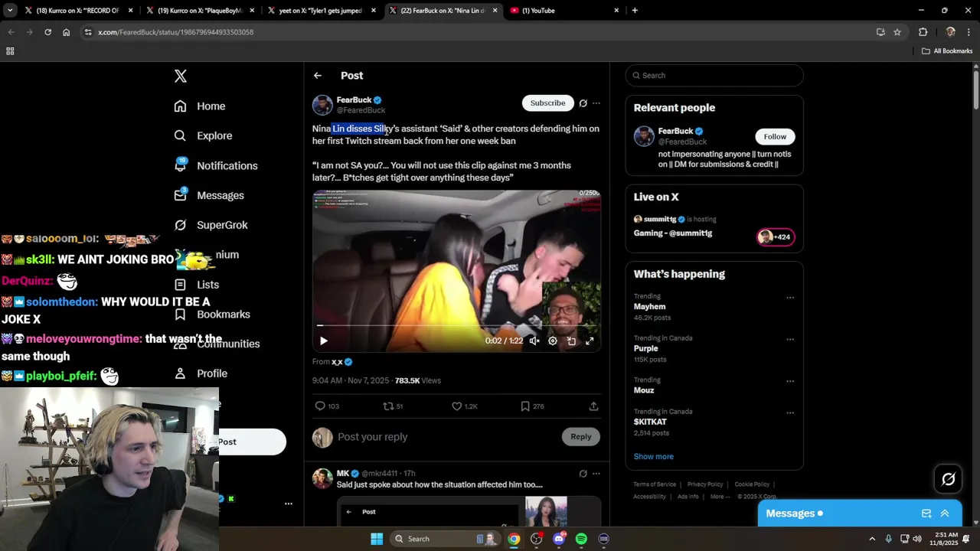Open Lists in sidebar
Viewport: 980px width, 551px height.
(x=197, y=285)
